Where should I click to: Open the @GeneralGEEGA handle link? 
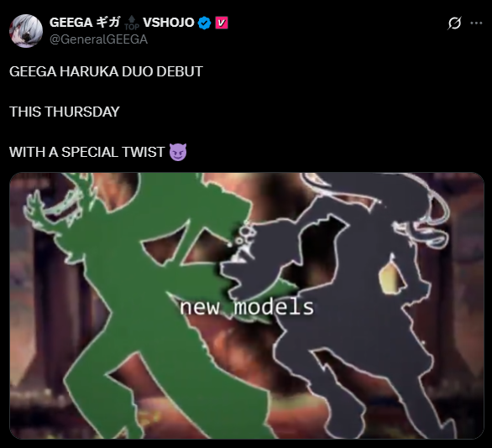[98, 39]
